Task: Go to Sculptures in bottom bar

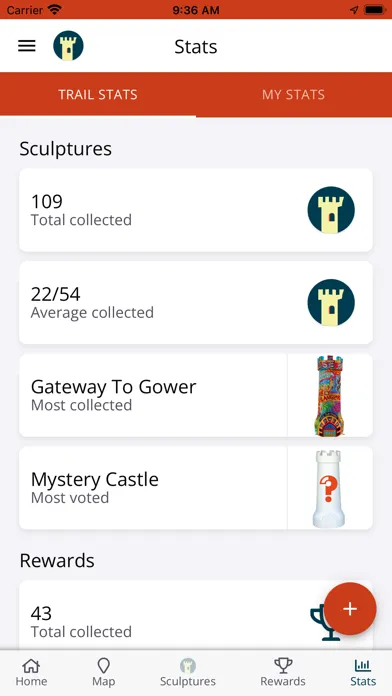Action: [188, 672]
